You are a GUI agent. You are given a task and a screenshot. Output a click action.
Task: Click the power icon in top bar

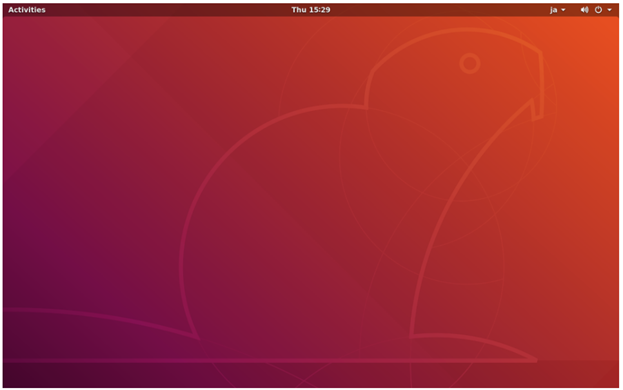pyautogui.click(x=598, y=10)
